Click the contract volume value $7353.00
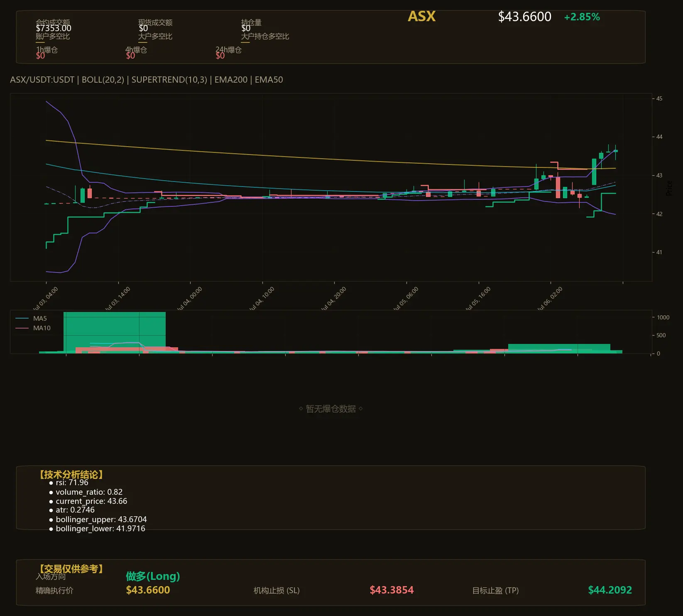 tap(54, 28)
